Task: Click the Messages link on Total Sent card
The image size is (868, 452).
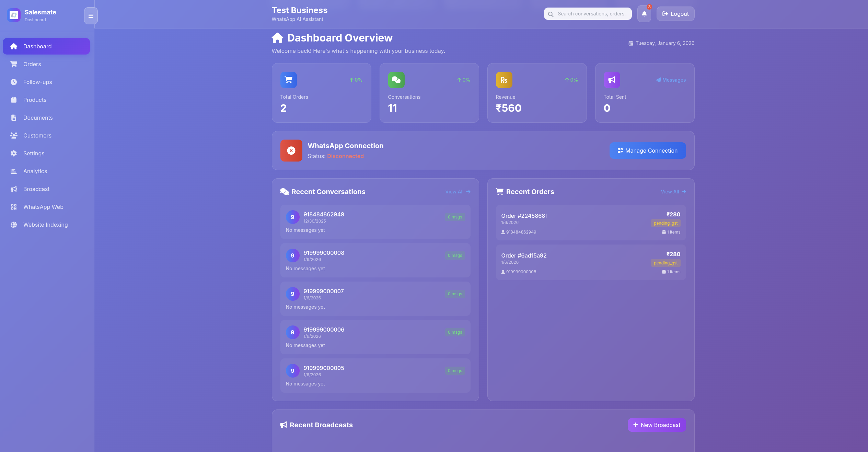Action: click(x=671, y=80)
